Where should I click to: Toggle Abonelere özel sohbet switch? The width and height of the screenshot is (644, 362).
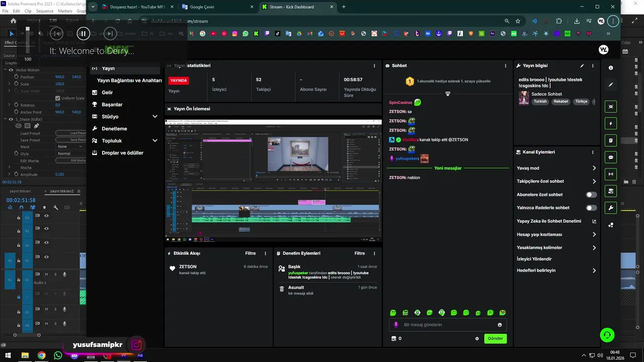pyautogui.click(x=591, y=195)
